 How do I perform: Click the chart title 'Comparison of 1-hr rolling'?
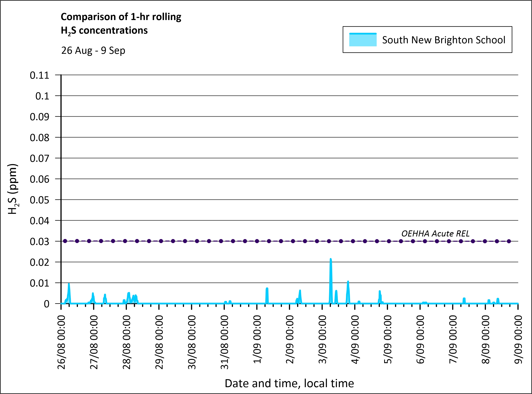pyautogui.click(x=121, y=17)
